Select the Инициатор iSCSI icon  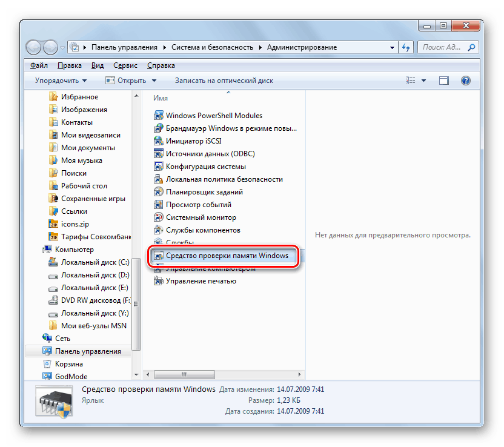pyautogui.click(x=159, y=141)
